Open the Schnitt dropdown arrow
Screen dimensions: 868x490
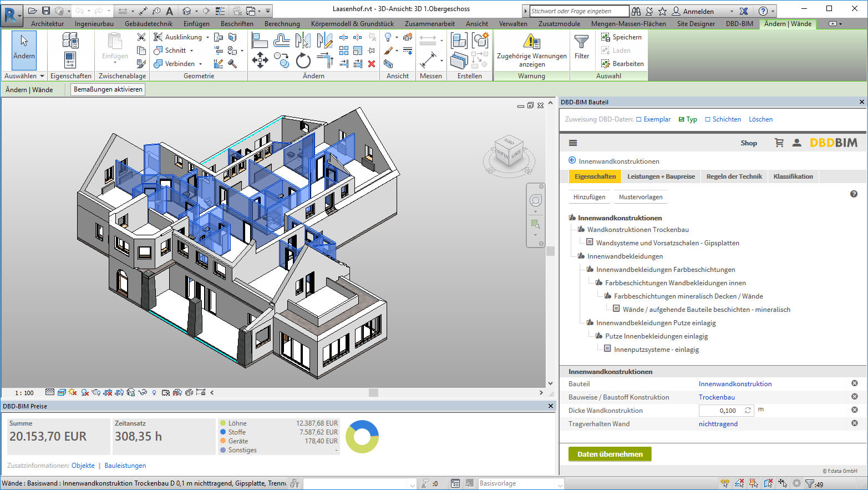pos(192,50)
